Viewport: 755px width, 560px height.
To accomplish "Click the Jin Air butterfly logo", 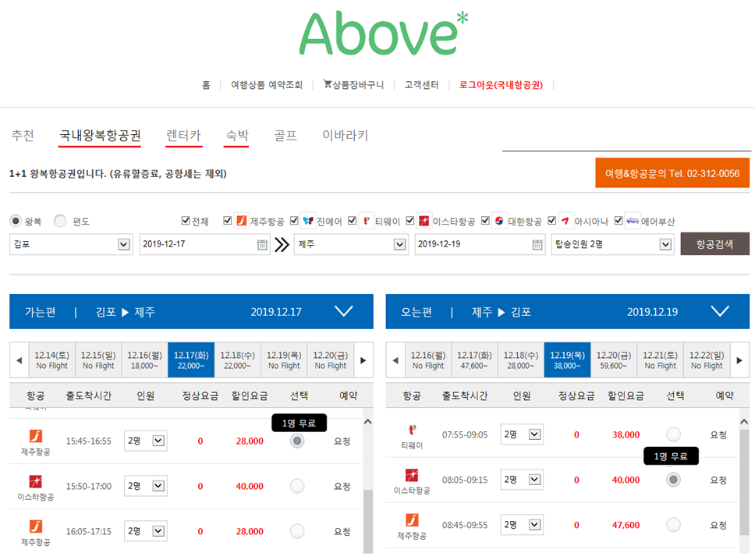I will click(x=308, y=221).
